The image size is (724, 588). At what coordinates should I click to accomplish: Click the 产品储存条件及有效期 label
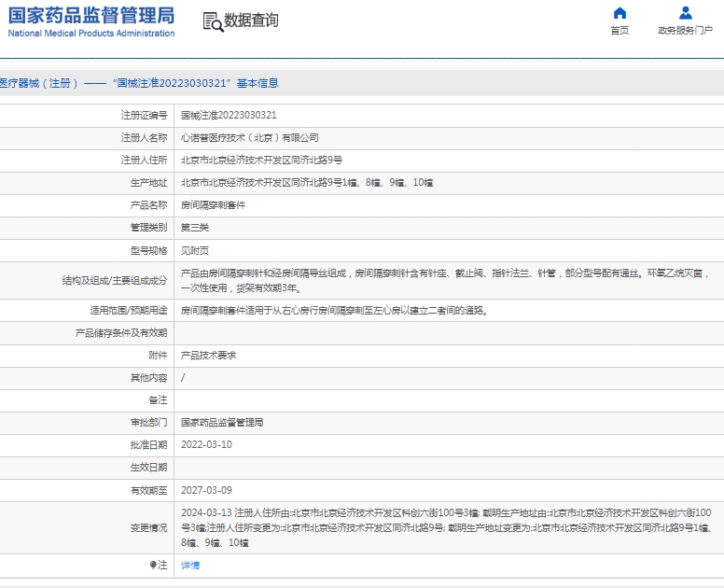click(x=121, y=333)
